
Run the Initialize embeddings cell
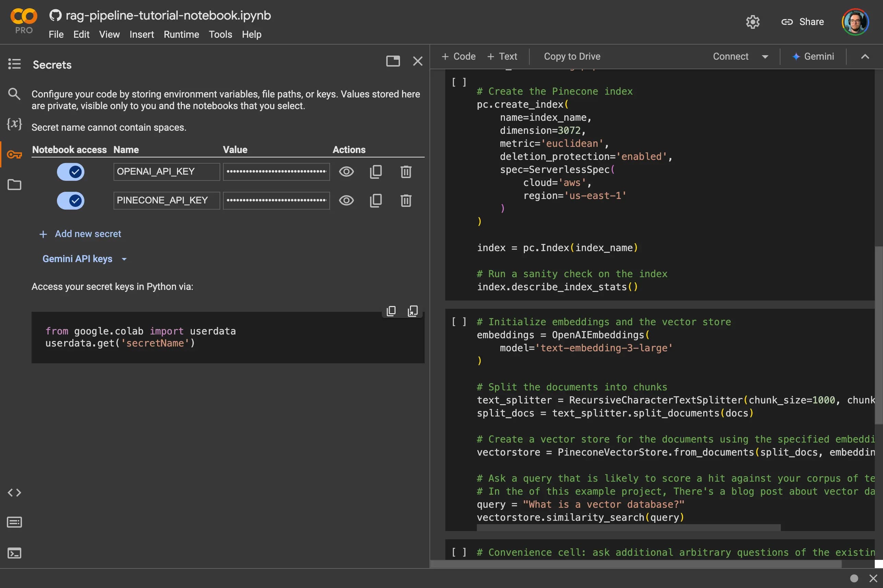[x=459, y=322]
